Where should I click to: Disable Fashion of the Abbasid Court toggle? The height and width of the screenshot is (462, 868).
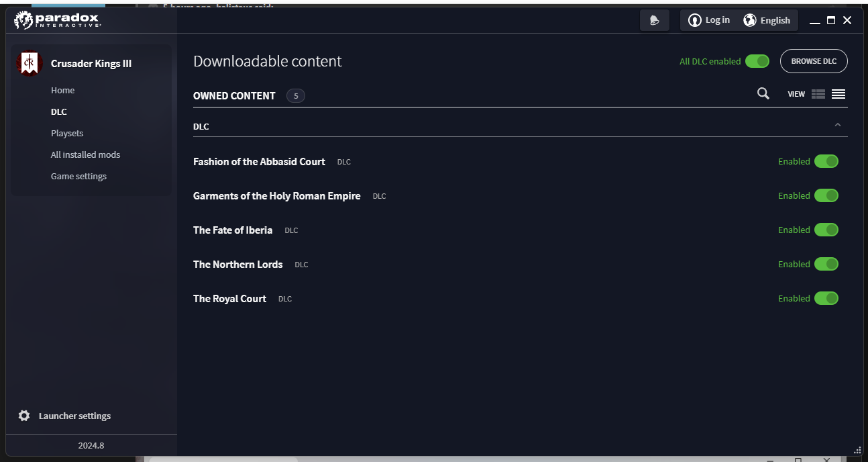[826, 161]
